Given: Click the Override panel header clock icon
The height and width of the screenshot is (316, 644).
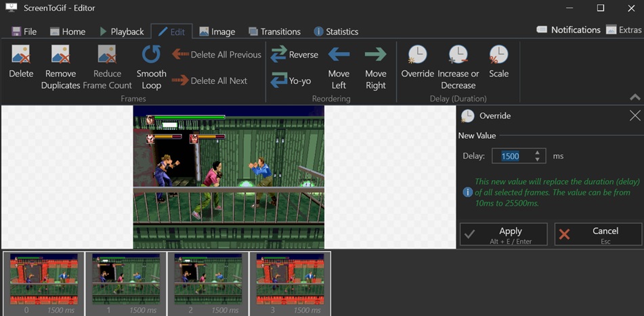Looking at the screenshot, I should (x=467, y=116).
